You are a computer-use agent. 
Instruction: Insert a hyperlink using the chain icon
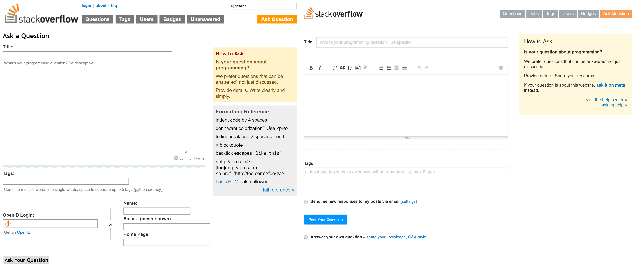(334, 68)
